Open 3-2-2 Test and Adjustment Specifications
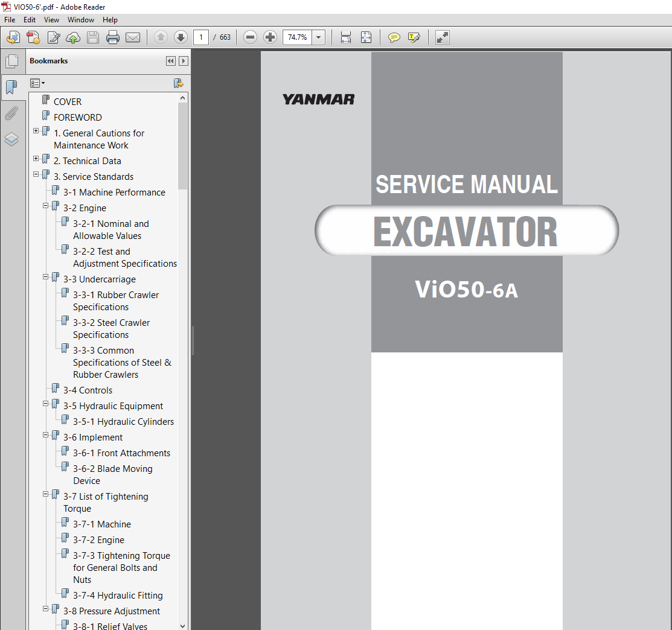Image resolution: width=672 pixels, height=630 pixels. click(x=125, y=258)
